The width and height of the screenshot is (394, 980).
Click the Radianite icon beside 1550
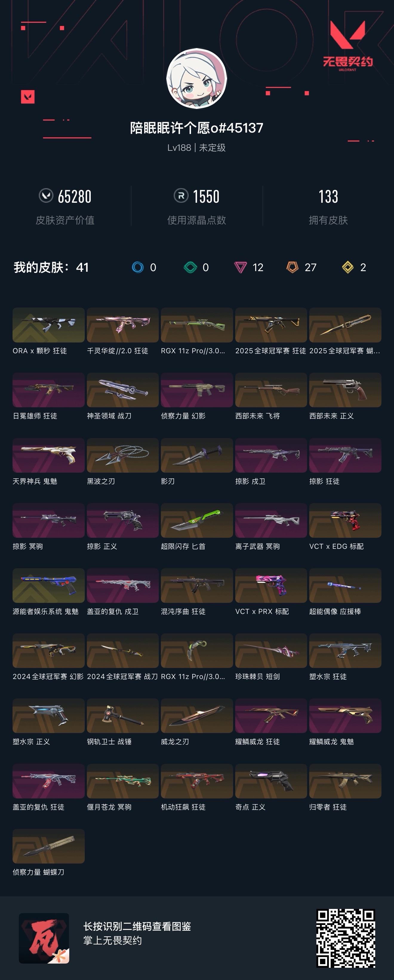coord(181,196)
